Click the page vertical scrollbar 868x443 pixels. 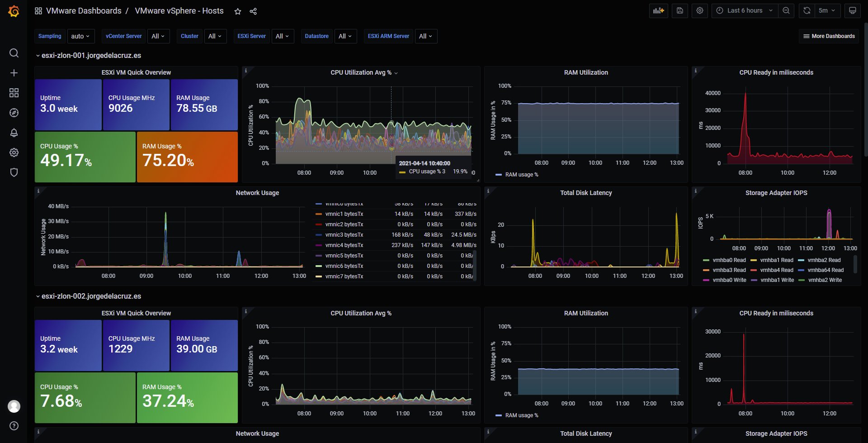point(865,90)
